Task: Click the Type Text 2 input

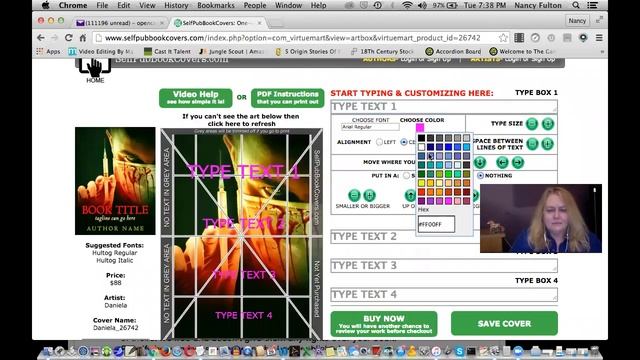Action: (x=404, y=237)
